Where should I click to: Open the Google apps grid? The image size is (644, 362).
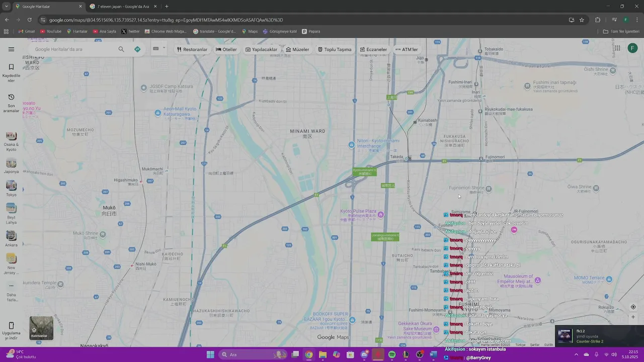617,48
